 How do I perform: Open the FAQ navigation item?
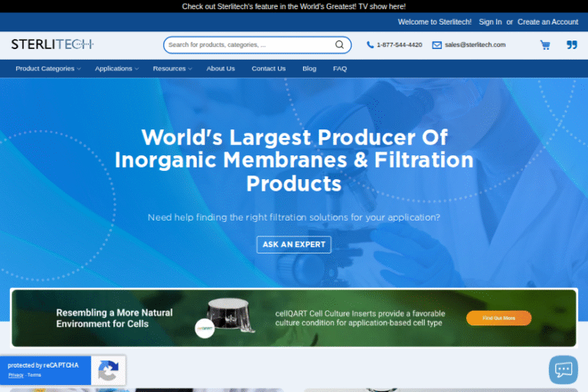coord(340,68)
